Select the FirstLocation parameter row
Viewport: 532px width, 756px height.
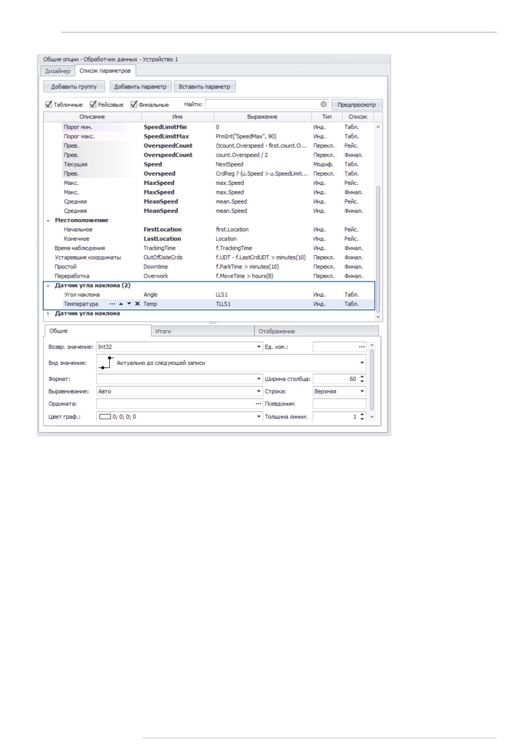click(x=209, y=229)
